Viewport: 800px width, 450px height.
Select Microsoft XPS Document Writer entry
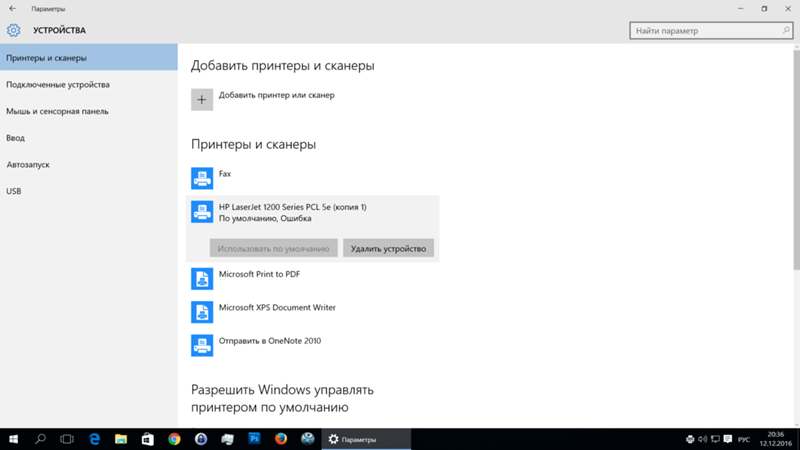[277, 308]
